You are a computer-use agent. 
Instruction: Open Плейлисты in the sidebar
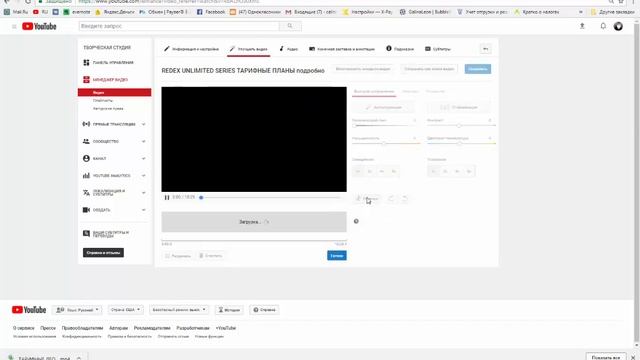pyautogui.click(x=103, y=100)
